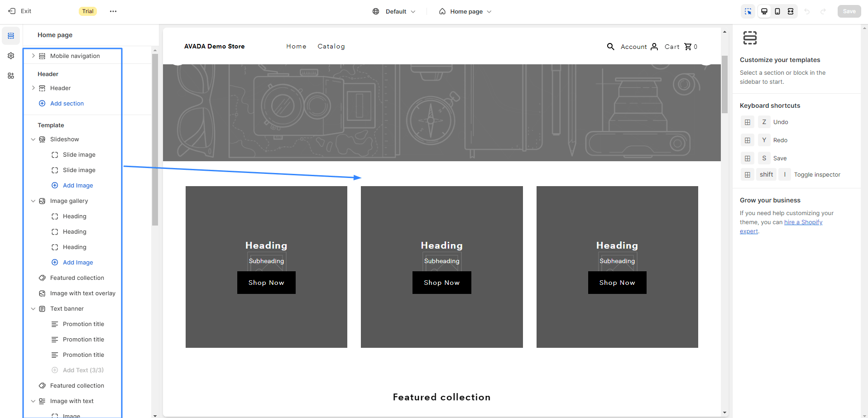This screenshot has width=868, height=418.
Task: Collapse the Image with text section
Action: point(33,401)
